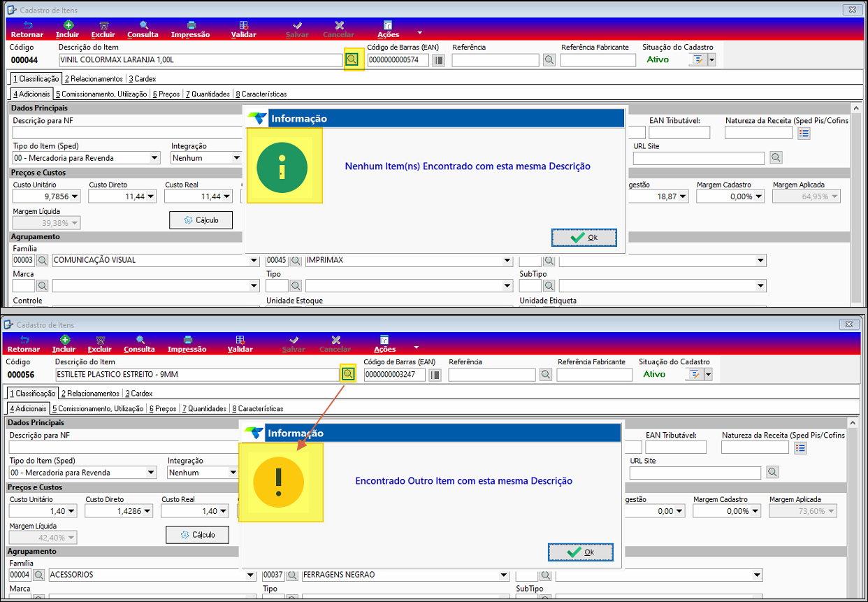Click Descrição do Item field with VINIL COLORMAX LARANJA

click(201, 60)
